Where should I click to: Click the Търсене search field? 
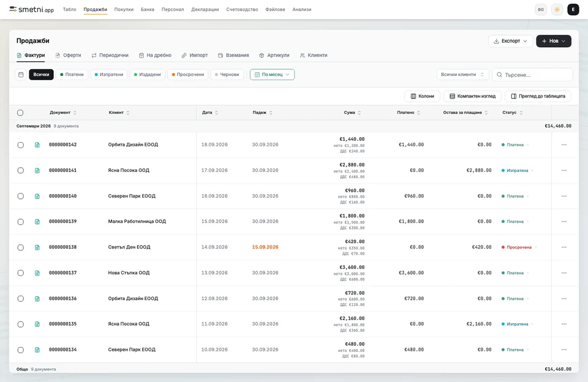coord(532,75)
